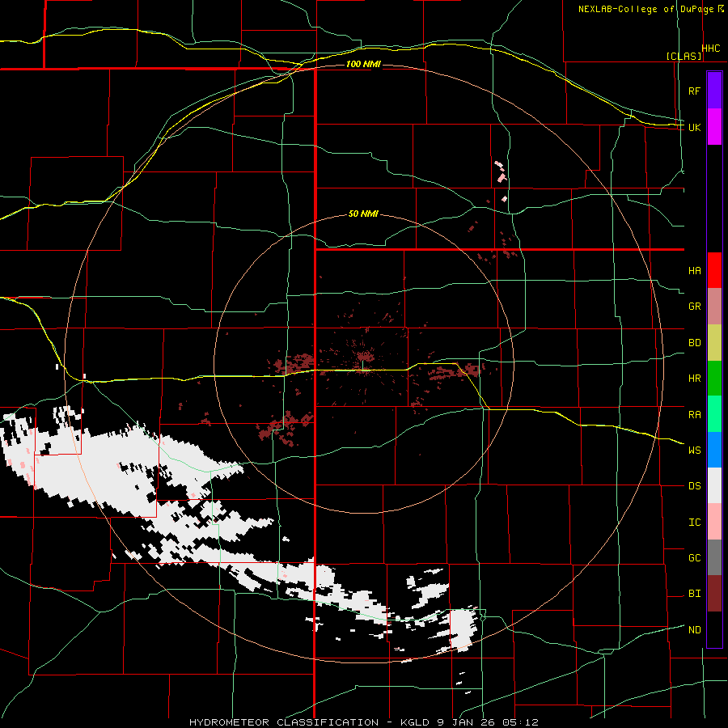Click the ND black legend swatch
The image size is (728, 728).
click(x=714, y=629)
